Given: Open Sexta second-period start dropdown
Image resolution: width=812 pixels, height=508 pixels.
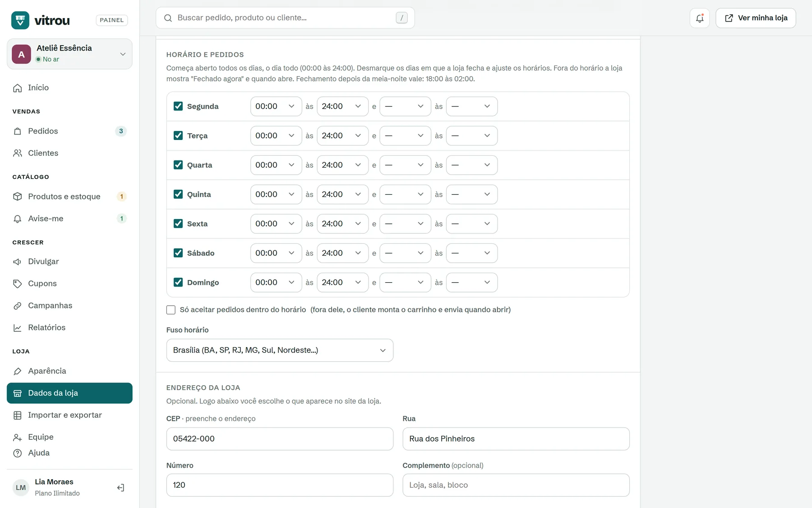Looking at the screenshot, I should pos(405,224).
